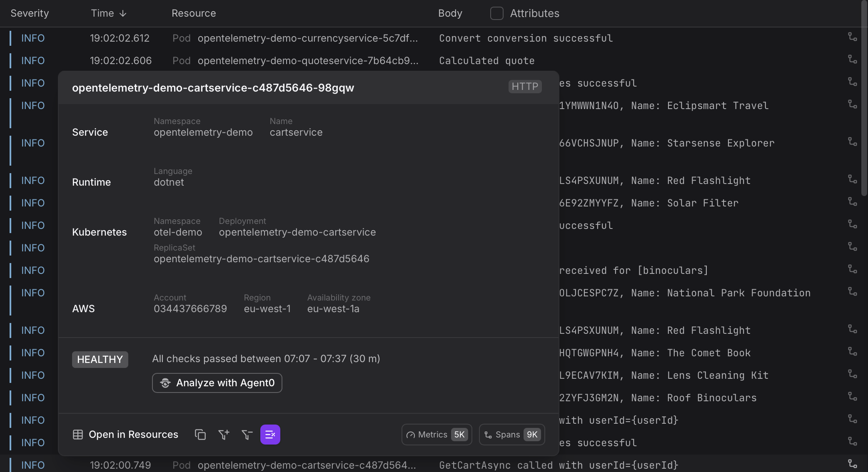Open in Resources
Screen dimensions: 868x472
coord(133,435)
